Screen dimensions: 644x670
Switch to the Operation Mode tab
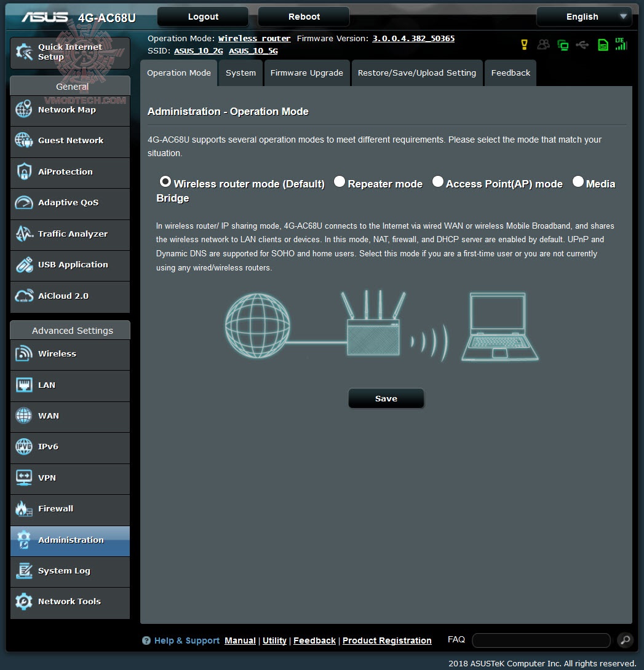179,73
